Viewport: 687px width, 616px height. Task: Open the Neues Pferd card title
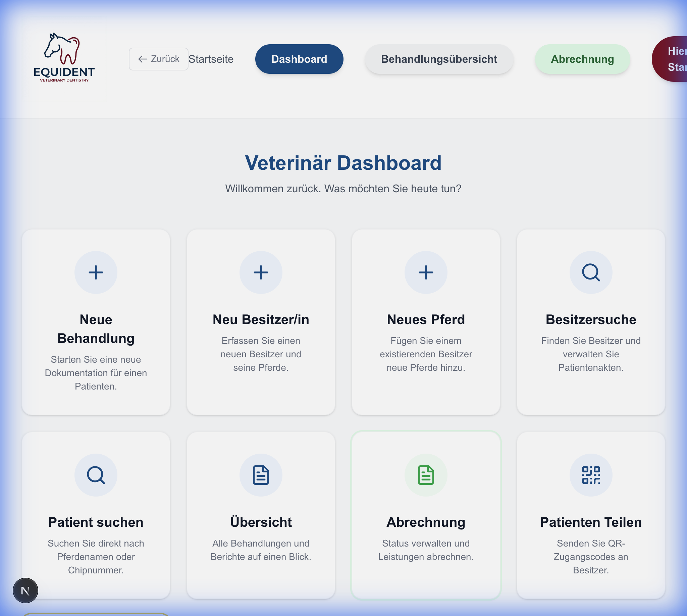point(426,319)
